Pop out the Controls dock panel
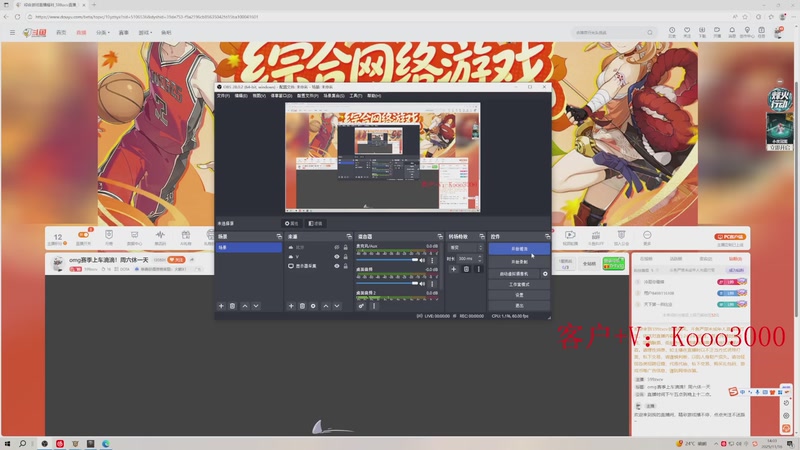 point(547,237)
